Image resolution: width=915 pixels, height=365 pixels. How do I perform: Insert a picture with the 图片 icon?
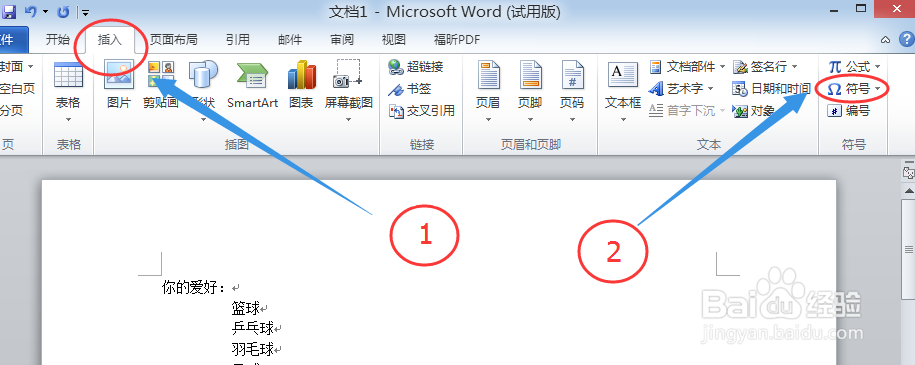click(119, 75)
